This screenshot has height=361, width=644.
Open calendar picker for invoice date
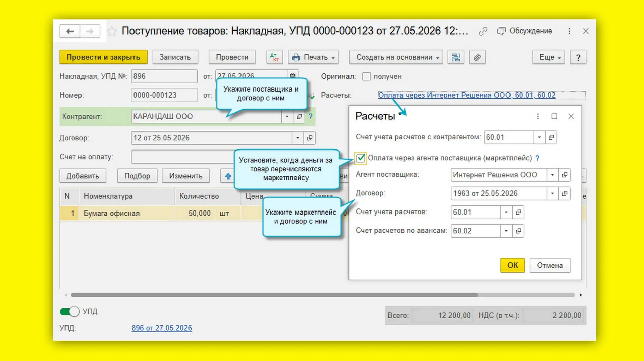(x=292, y=76)
